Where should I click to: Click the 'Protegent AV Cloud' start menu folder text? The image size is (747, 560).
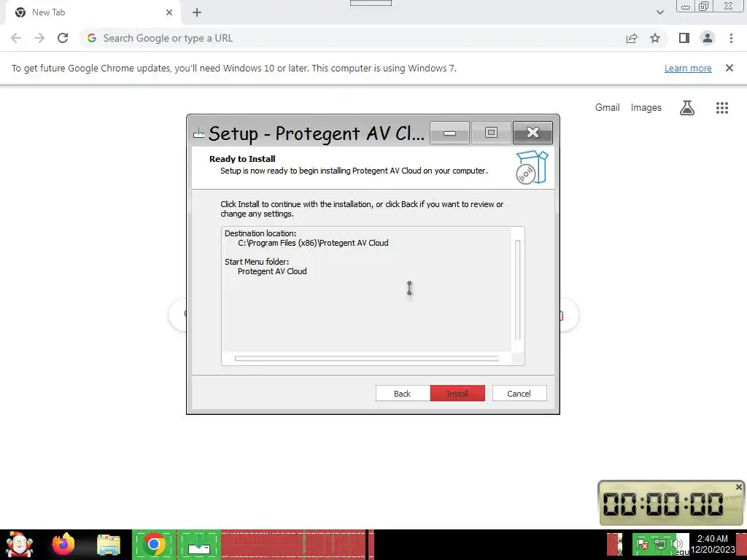[272, 271]
